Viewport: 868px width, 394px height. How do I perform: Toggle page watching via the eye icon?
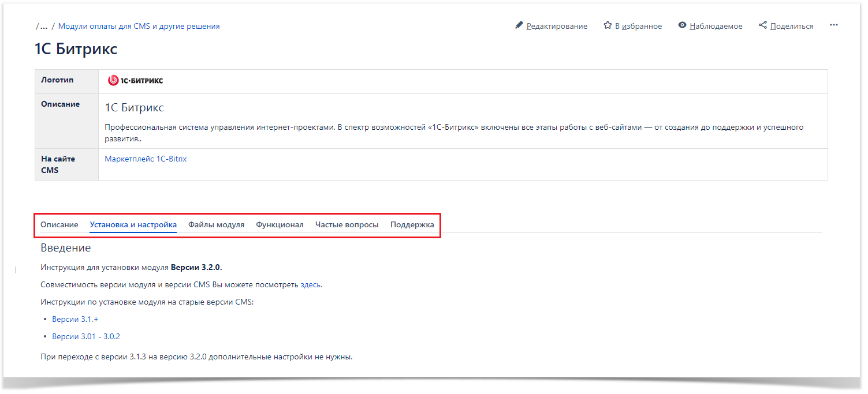click(x=683, y=26)
